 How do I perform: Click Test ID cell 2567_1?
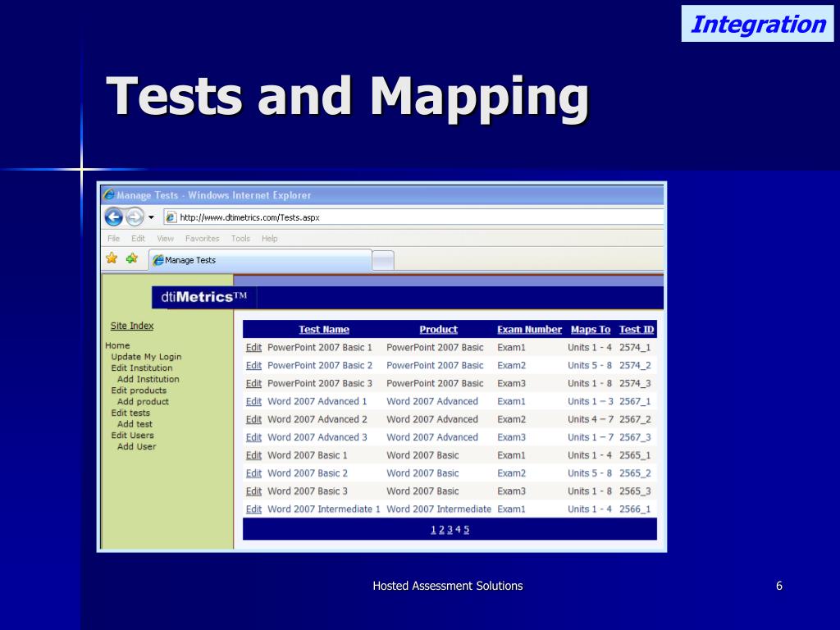tap(635, 402)
